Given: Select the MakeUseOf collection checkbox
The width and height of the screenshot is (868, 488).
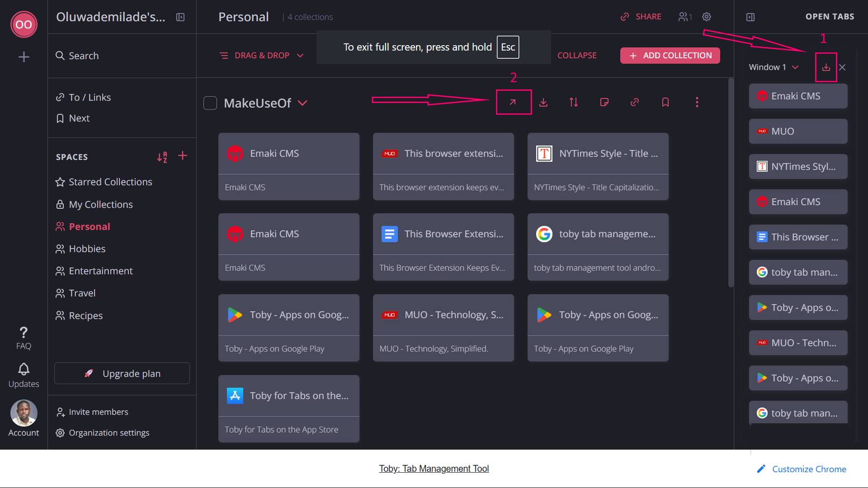Looking at the screenshot, I should [210, 103].
